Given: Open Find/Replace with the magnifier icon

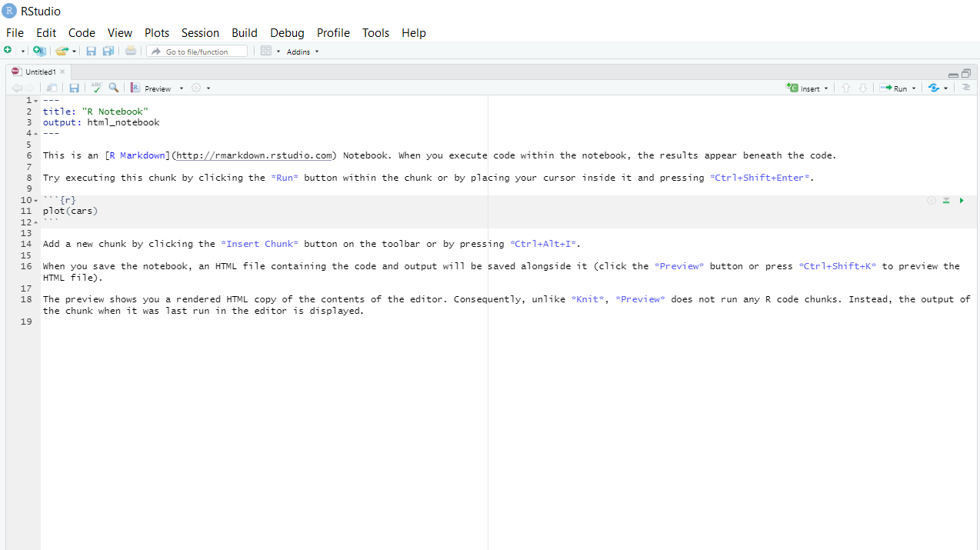Looking at the screenshot, I should coord(114,88).
